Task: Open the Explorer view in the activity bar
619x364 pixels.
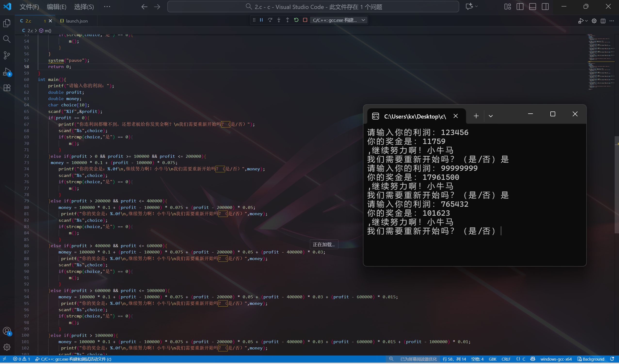Action: click(7, 23)
